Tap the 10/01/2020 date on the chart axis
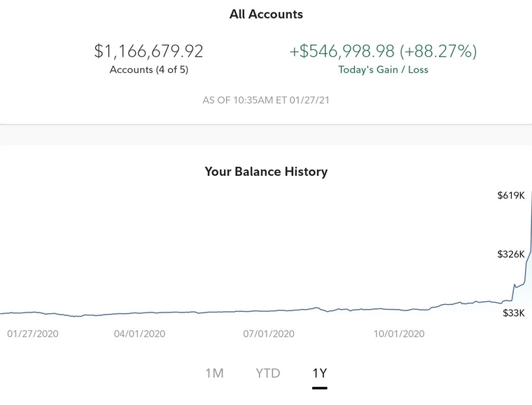The image size is (532, 405). point(399,334)
